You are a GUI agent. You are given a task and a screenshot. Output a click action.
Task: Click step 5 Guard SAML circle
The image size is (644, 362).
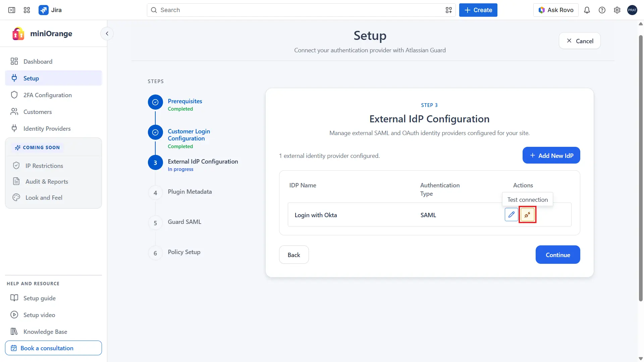pos(155,223)
